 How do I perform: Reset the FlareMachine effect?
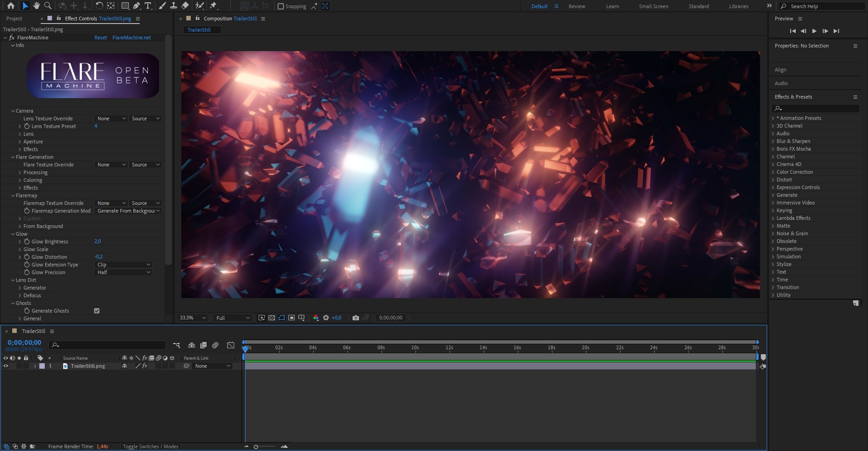[x=100, y=38]
